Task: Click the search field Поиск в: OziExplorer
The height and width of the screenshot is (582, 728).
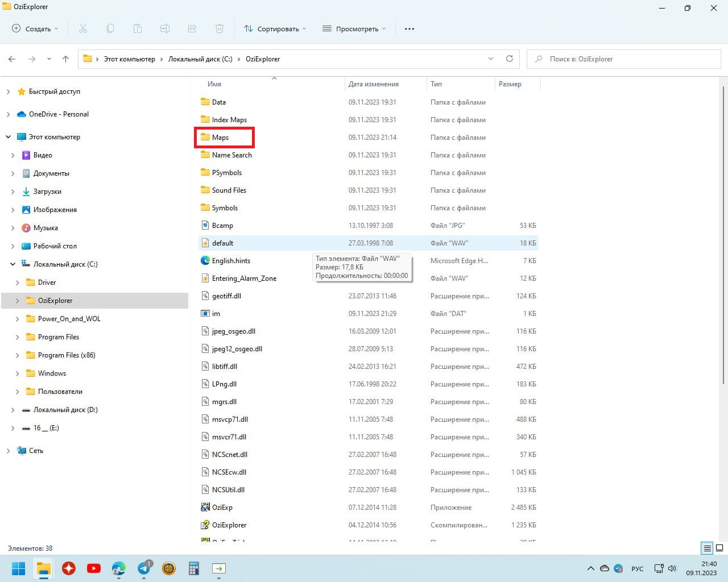Action: coord(624,59)
